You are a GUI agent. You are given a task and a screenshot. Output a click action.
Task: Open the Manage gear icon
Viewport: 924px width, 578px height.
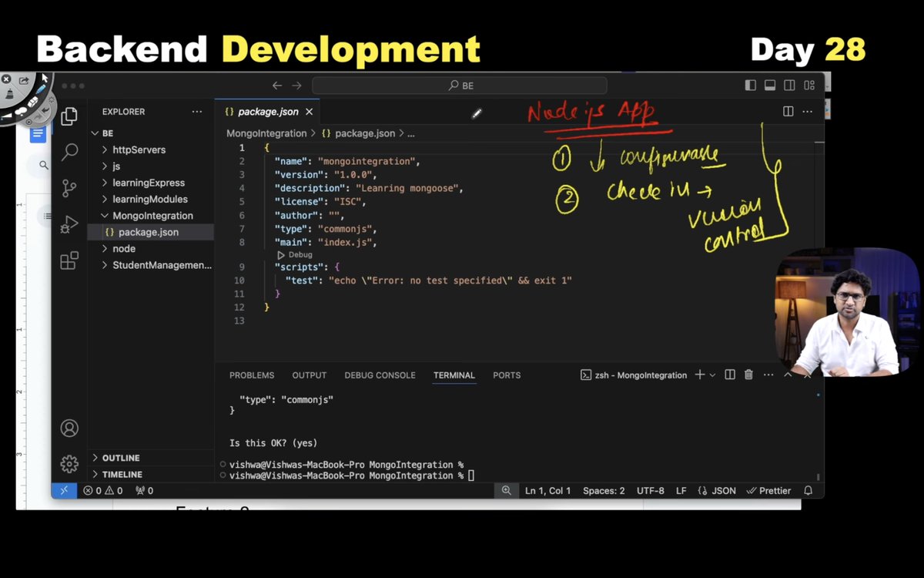coord(69,464)
